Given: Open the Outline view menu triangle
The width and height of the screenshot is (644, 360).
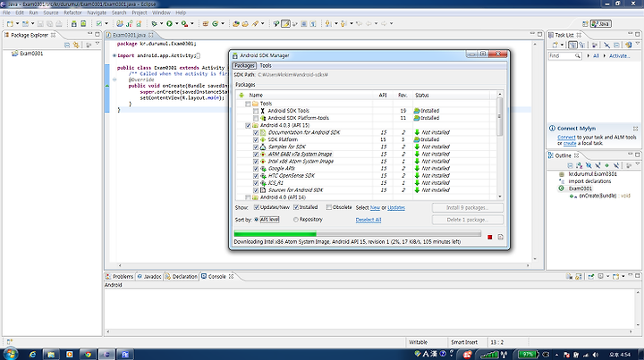Looking at the screenshot, I should (x=638, y=164).
